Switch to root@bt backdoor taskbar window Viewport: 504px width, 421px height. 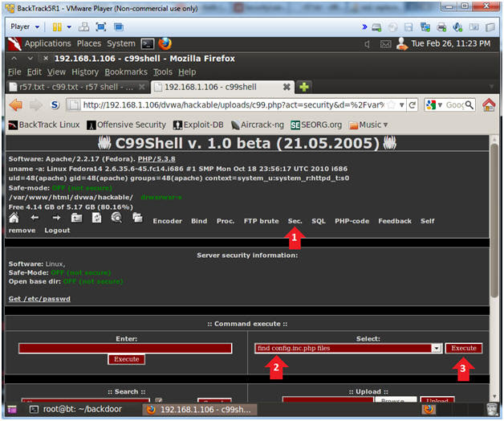[x=75, y=410]
